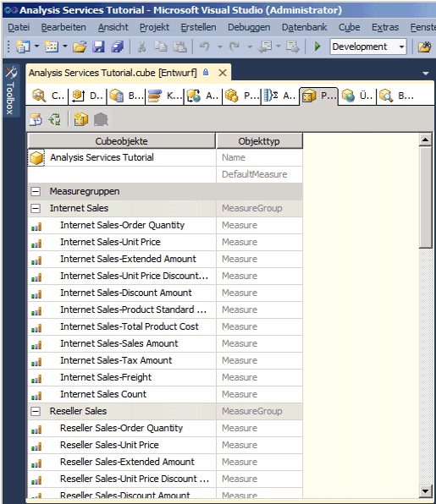This screenshot has width=436, height=504.
Task: Click the New Project toolbar icon
Action: [x=23, y=47]
